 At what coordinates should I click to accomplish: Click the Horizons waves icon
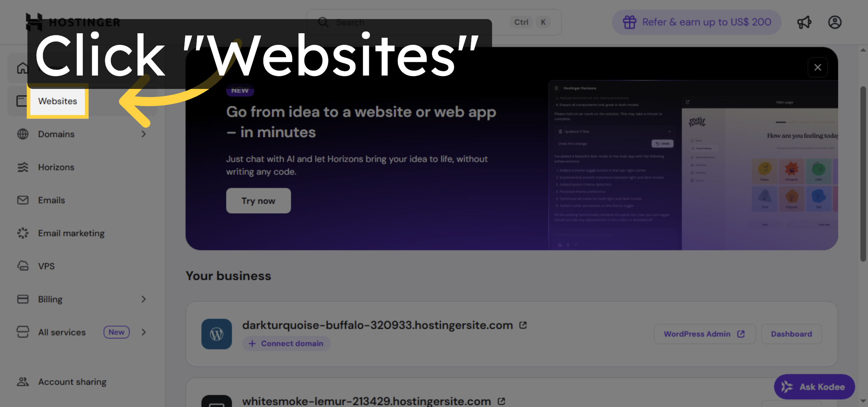(23, 167)
